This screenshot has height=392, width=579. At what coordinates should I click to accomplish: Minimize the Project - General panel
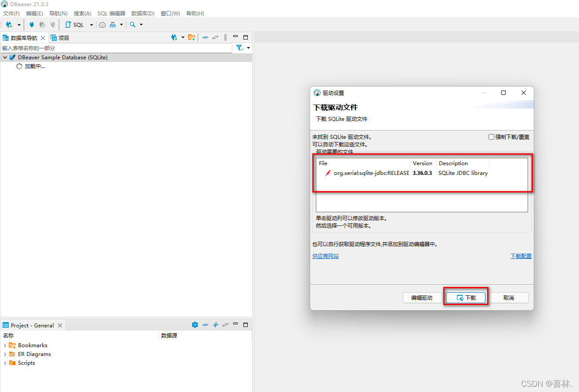coord(235,324)
